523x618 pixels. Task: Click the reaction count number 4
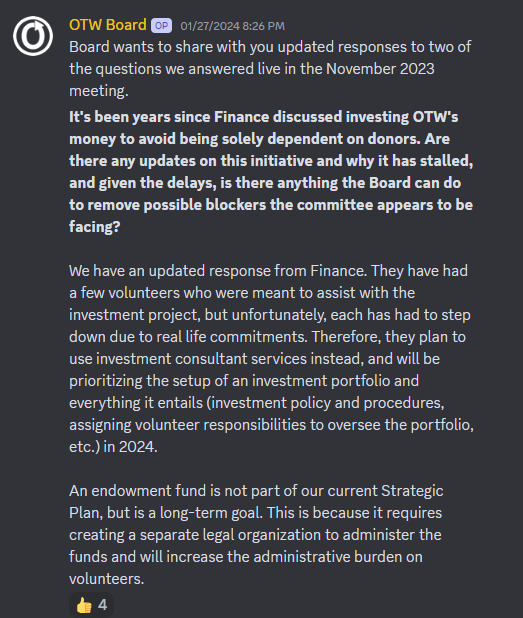pos(102,605)
